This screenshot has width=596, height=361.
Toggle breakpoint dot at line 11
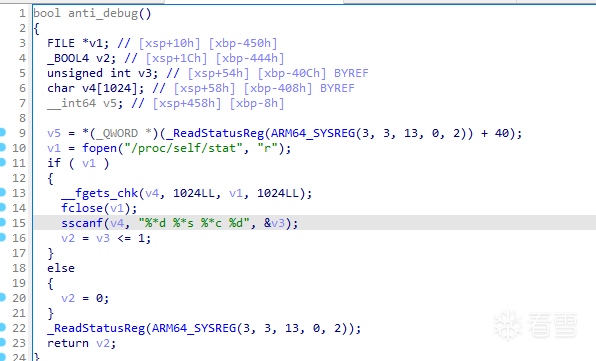click(x=2, y=162)
